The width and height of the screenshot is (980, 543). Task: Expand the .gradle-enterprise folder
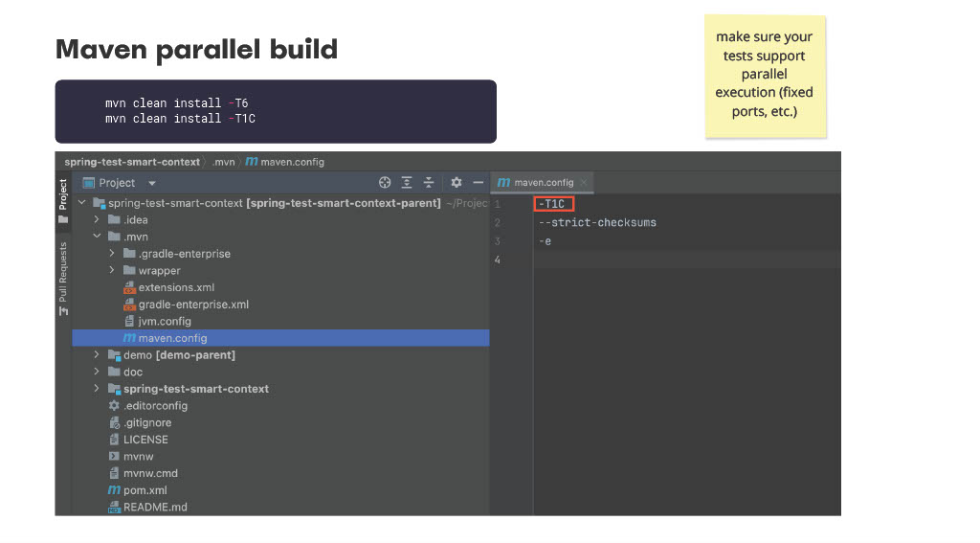click(112, 254)
